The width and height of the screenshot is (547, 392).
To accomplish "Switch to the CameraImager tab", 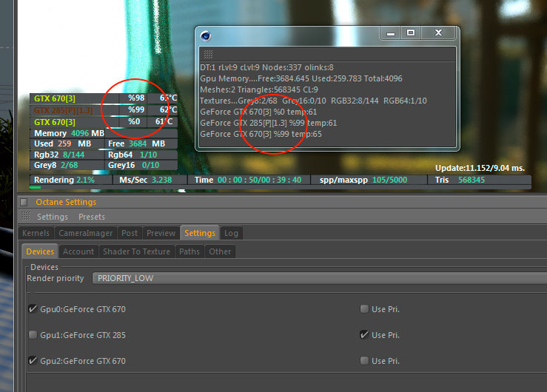I will pos(85,233).
